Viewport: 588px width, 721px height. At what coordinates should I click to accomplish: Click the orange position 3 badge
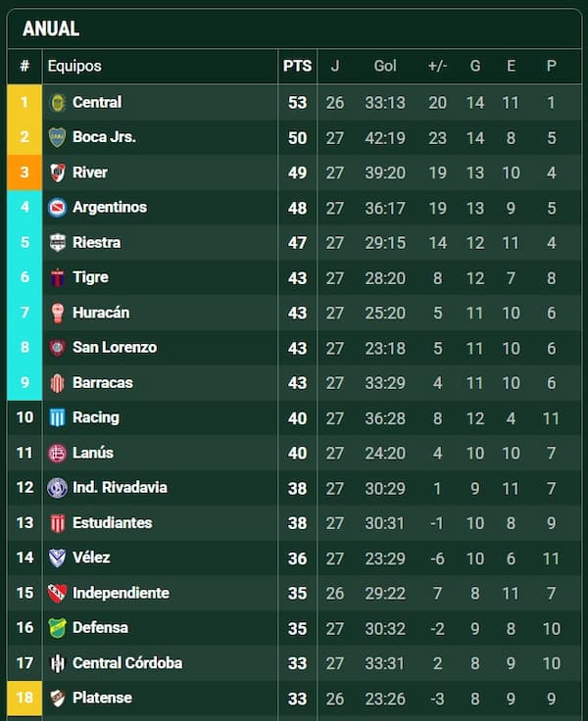24,173
